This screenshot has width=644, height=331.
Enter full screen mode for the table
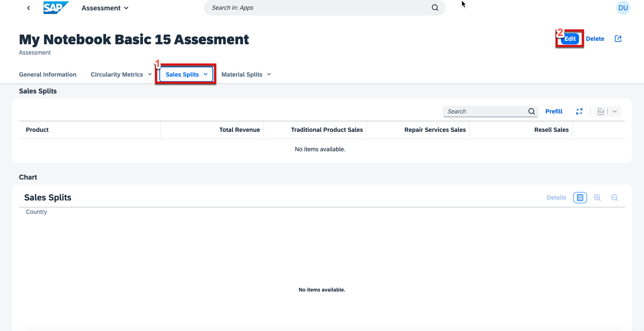[579, 112]
